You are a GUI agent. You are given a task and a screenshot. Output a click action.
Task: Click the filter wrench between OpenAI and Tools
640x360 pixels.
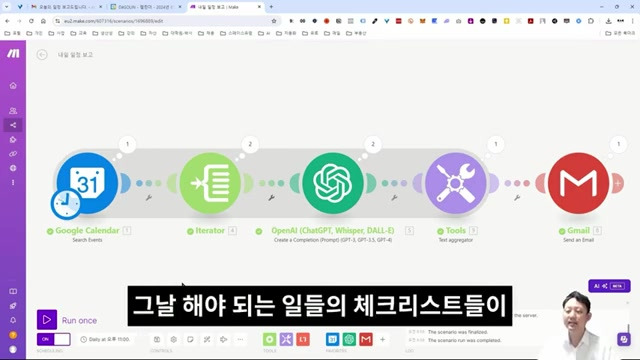click(x=394, y=198)
